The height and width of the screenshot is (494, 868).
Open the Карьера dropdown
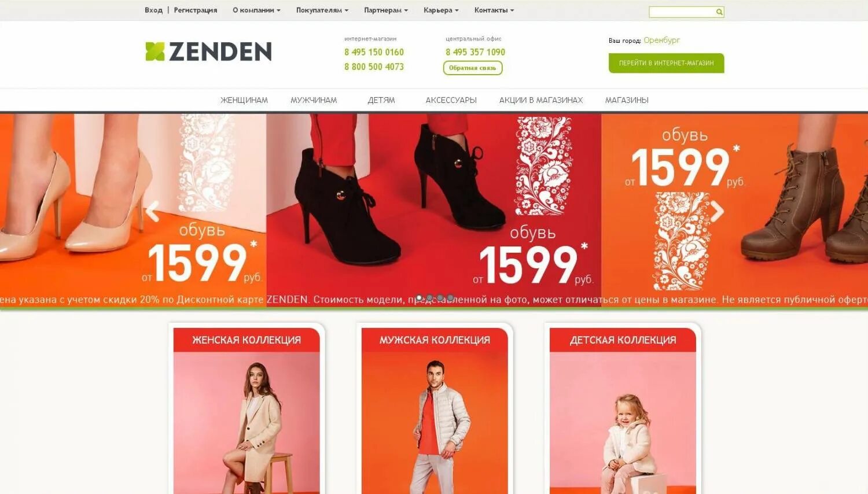pos(441,10)
